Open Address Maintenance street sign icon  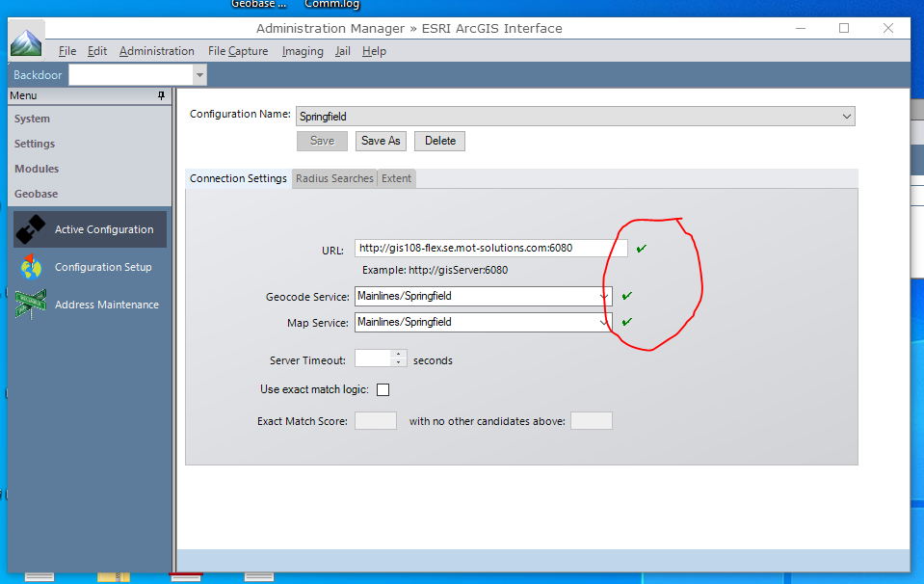coord(31,305)
